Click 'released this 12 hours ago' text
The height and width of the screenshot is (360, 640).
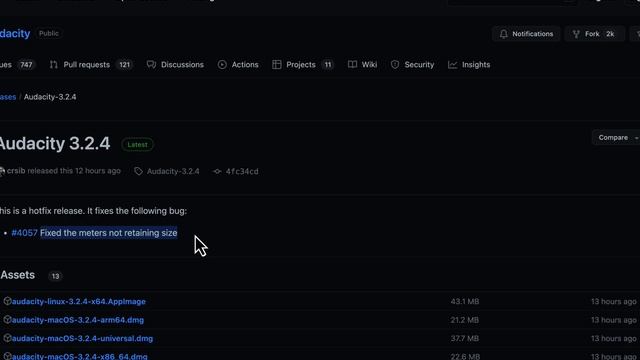point(74,171)
